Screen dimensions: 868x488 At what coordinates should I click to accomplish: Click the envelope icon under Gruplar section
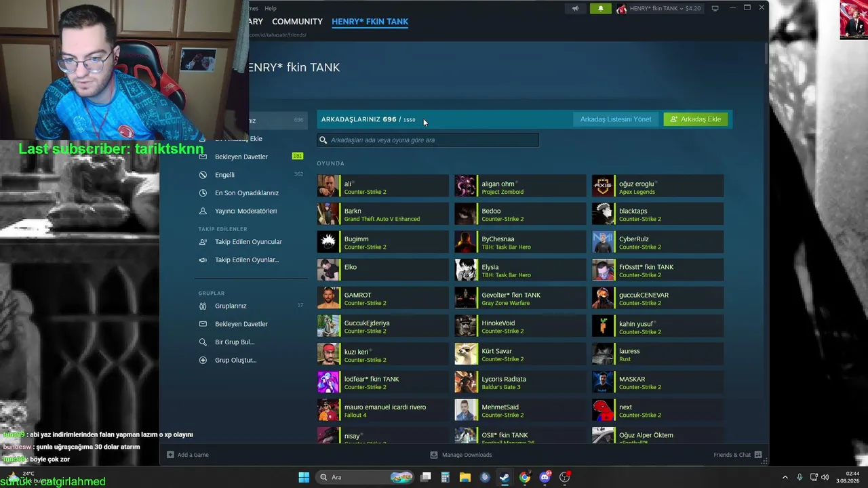pos(203,324)
